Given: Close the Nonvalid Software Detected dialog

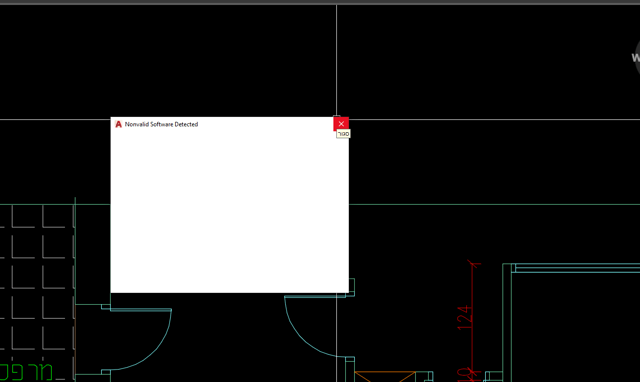Looking at the screenshot, I should [x=341, y=124].
